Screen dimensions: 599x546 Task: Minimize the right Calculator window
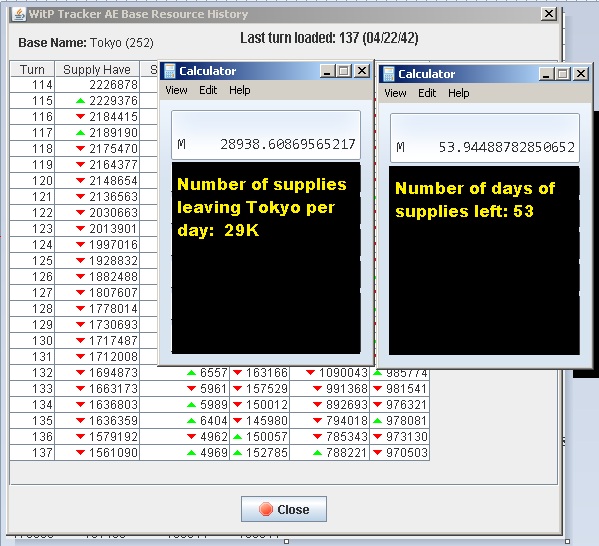point(546,73)
